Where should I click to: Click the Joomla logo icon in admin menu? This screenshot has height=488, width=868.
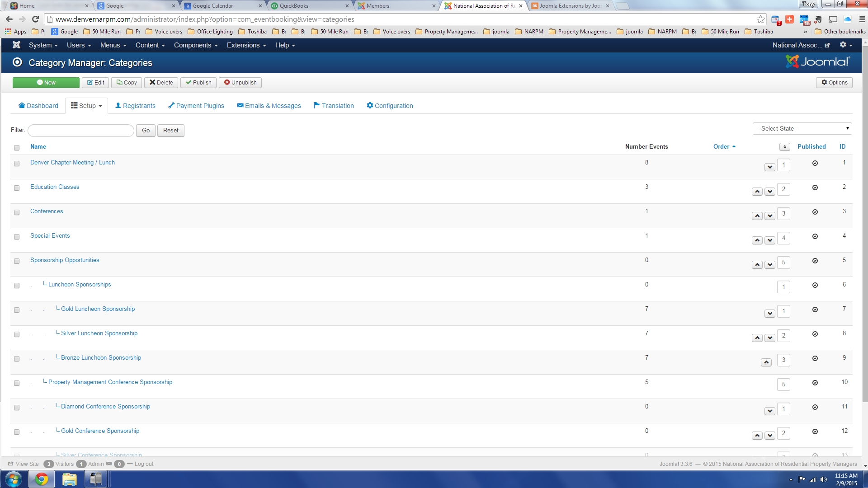point(16,45)
